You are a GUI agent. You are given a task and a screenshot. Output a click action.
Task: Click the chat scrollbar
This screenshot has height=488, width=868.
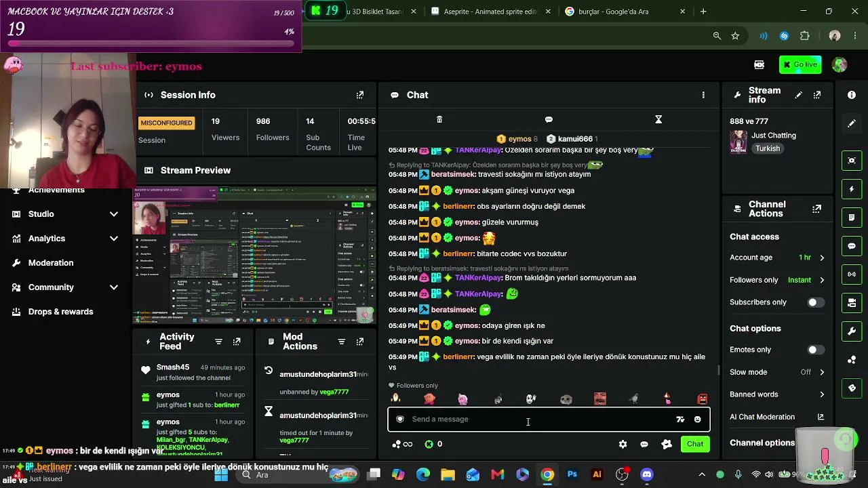pyautogui.click(x=719, y=370)
